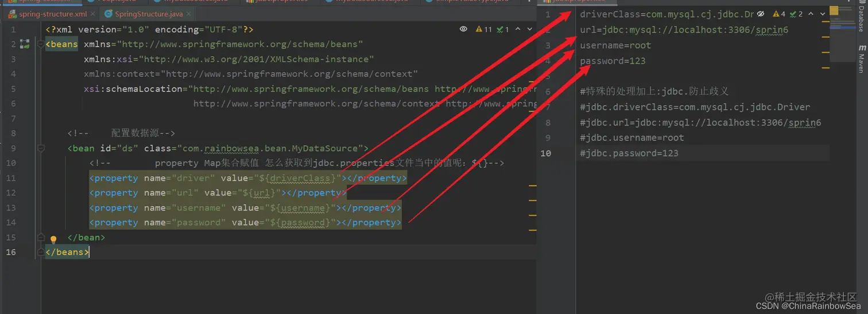Click the xmlns:context namespace line
This screenshot has height=314, width=868.
click(x=250, y=74)
